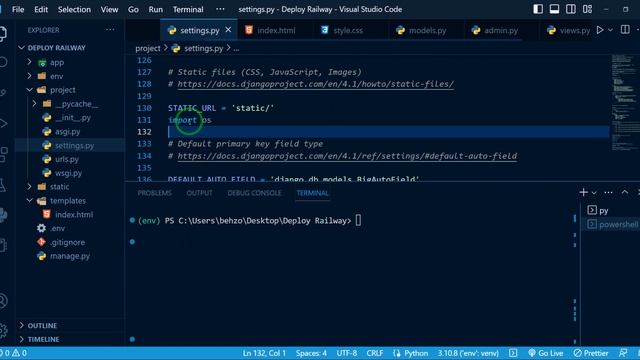Split the editor to the right

tap(625, 30)
